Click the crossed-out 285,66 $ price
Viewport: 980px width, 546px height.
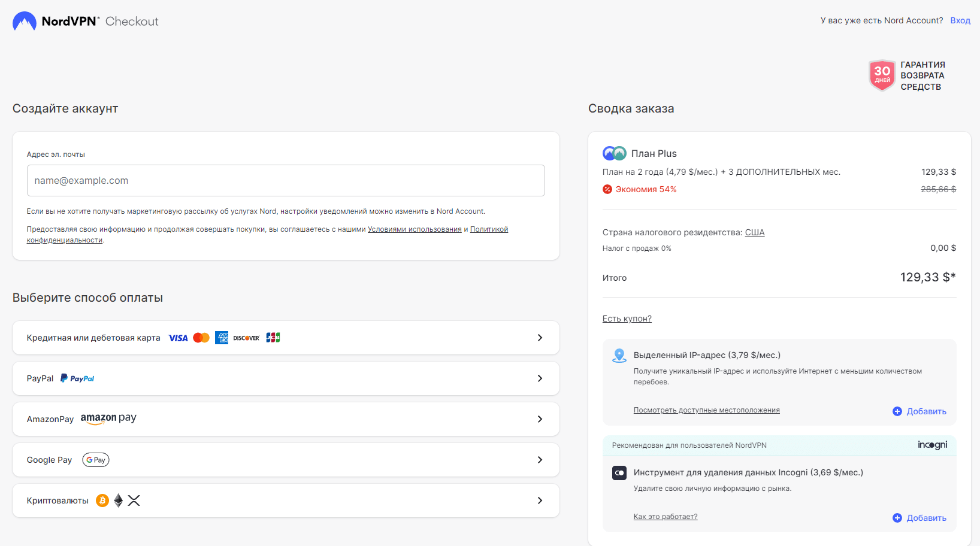point(939,189)
